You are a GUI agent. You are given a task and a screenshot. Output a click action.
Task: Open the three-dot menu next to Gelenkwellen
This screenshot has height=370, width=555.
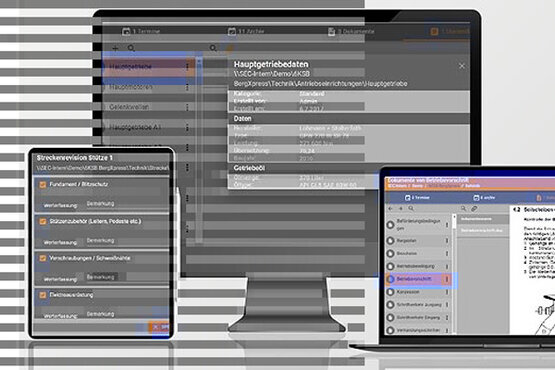[187, 107]
